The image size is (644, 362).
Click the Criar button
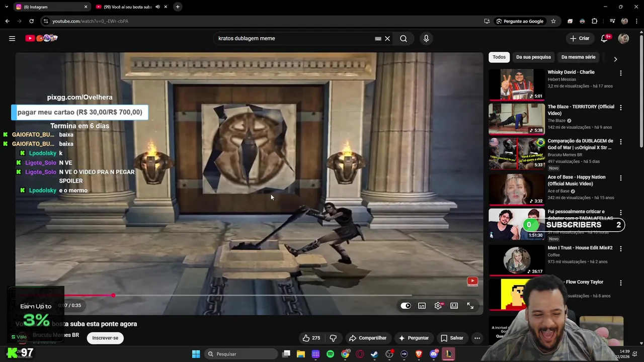coord(580,38)
